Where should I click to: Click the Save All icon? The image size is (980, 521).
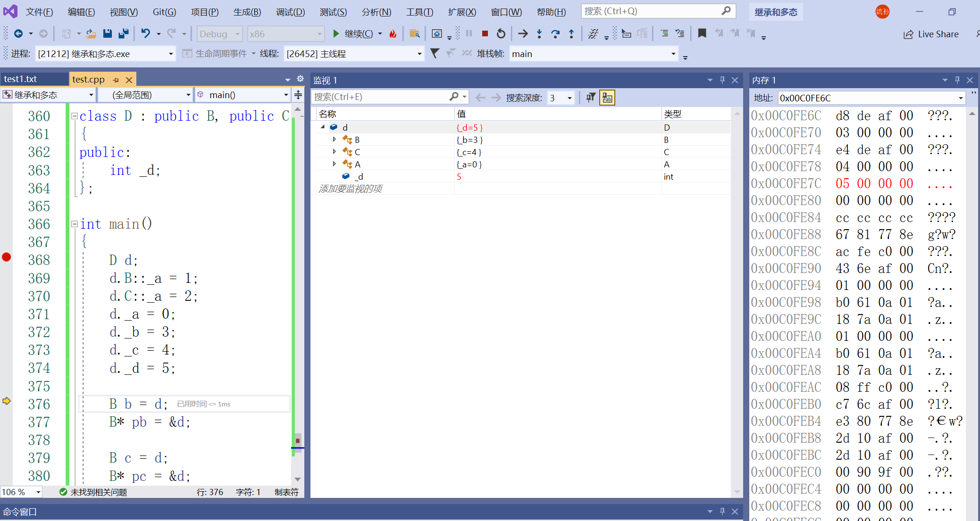point(124,33)
